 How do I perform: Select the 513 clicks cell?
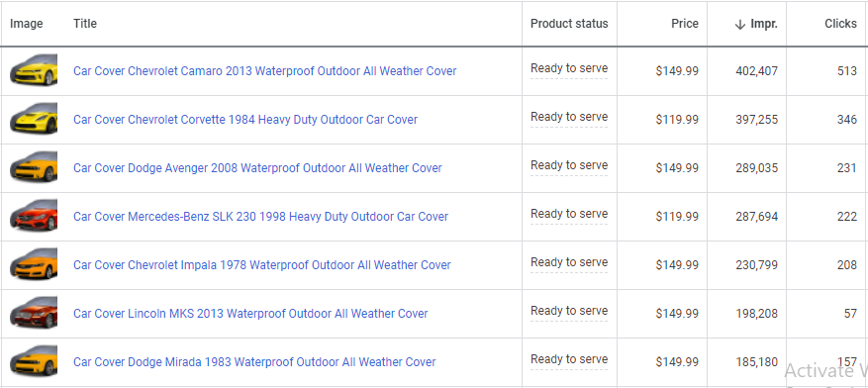point(847,71)
